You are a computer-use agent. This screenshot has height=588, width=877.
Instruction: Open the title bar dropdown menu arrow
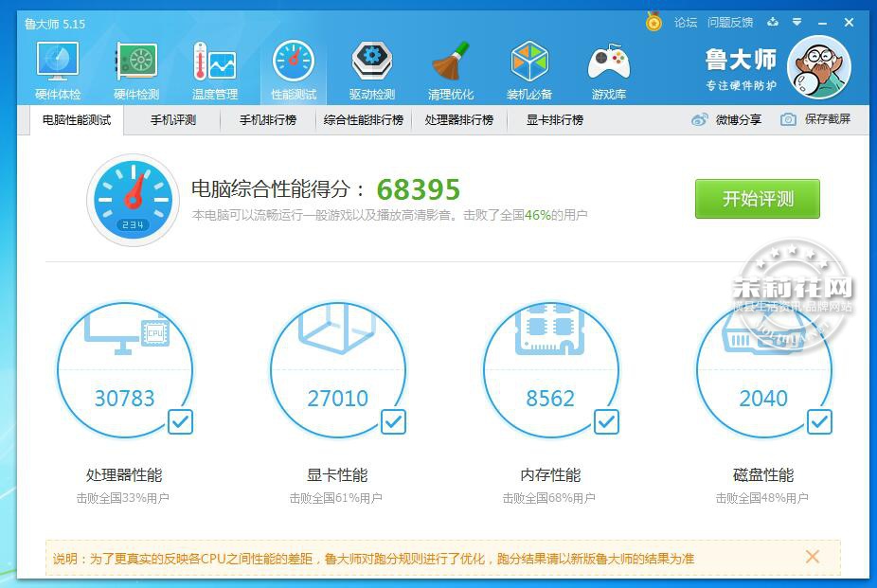pos(797,22)
